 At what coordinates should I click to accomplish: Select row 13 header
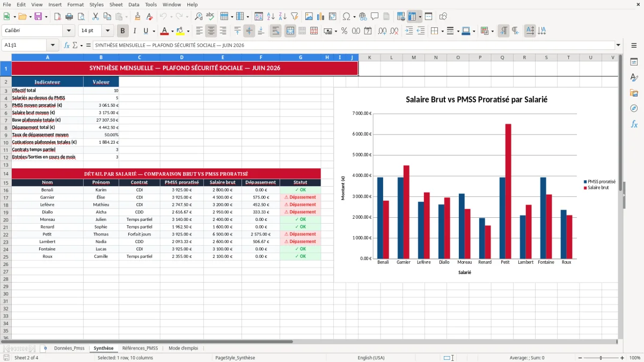click(6, 165)
